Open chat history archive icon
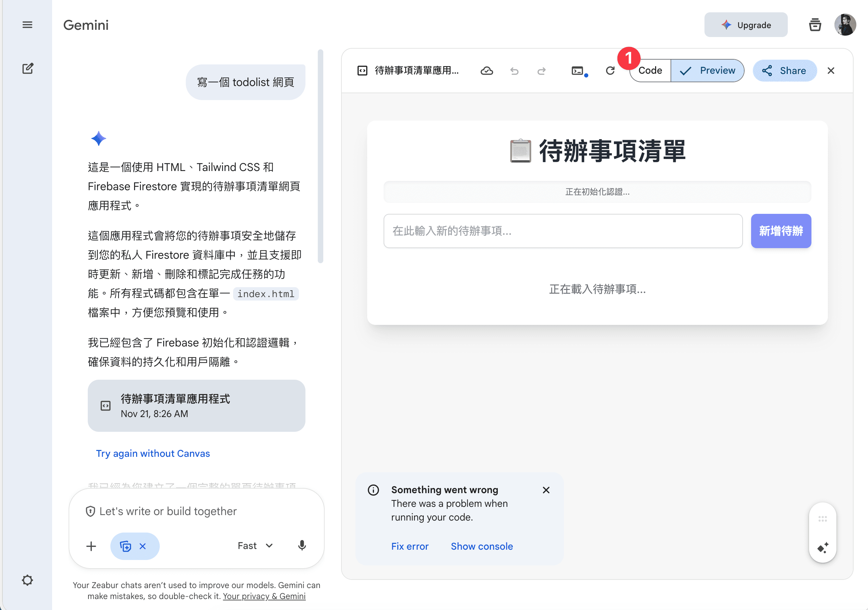 pyautogui.click(x=815, y=25)
